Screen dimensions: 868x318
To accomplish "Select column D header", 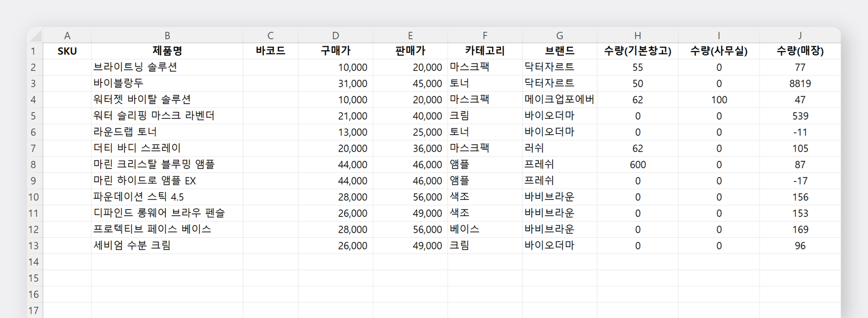I will (x=335, y=35).
